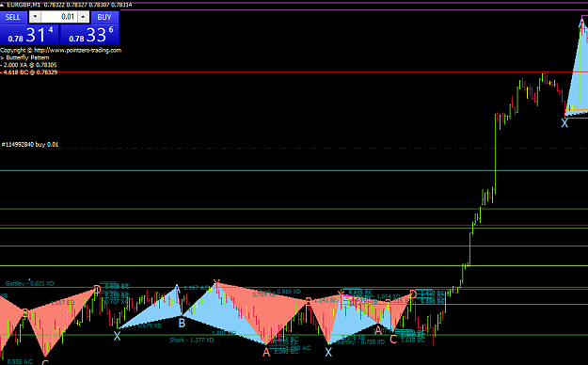Click the 0.679 XB ratio label

pos(150,326)
